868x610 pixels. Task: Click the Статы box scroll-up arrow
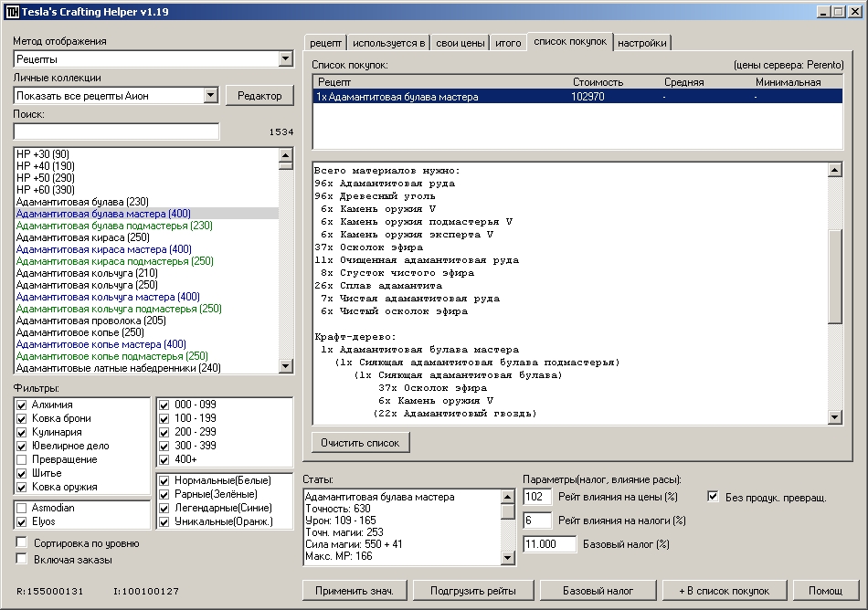coord(508,497)
